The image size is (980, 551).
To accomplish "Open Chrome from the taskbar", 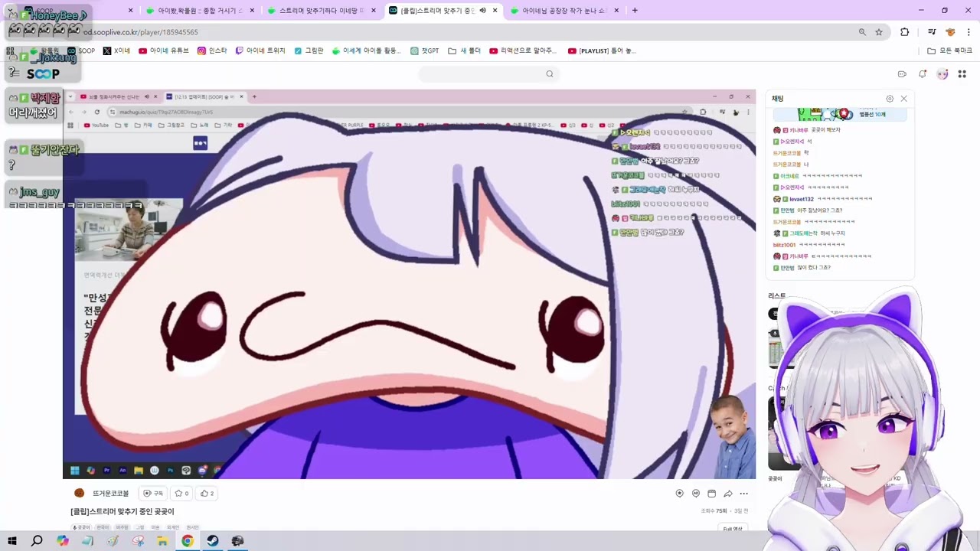I will [188, 540].
